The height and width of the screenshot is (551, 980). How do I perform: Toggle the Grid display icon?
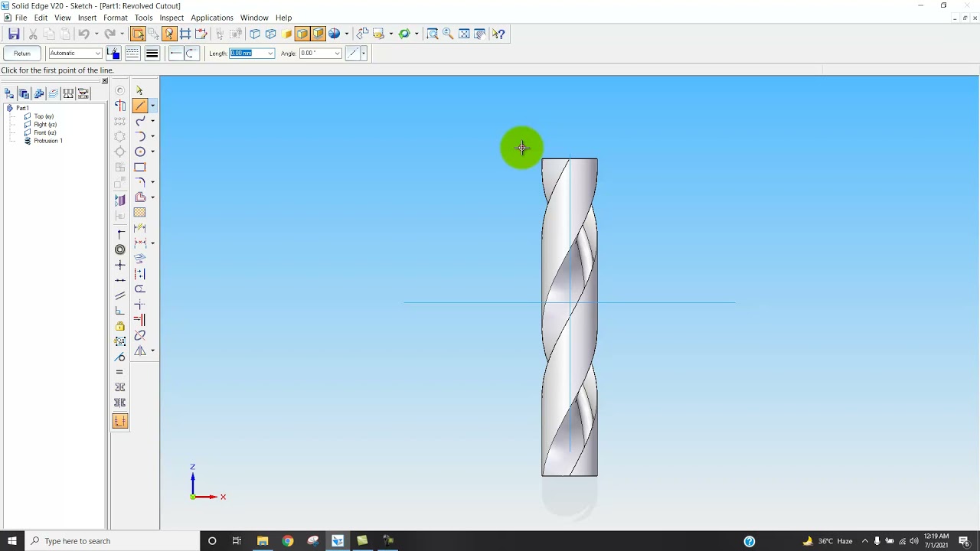click(x=185, y=34)
